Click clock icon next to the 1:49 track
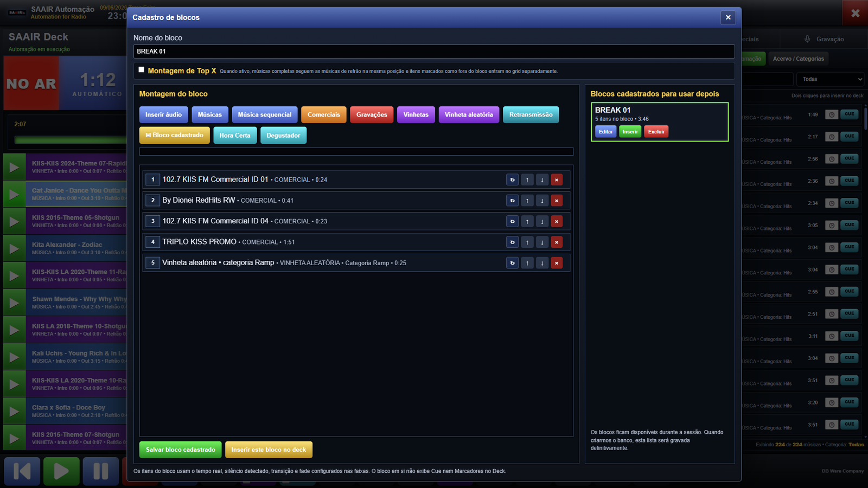The width and height of the screenshot is (868, 488). [832, 115]
